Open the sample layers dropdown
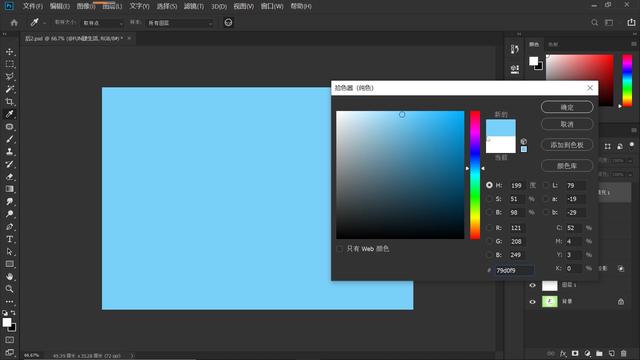This screenshot has width=640, height=360. [180, 23]
